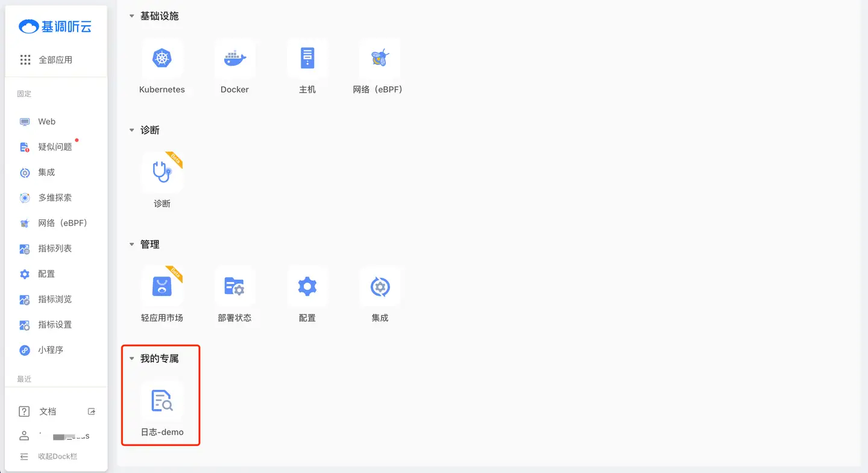Go to 多维探索 in sidebar
Image resolution: width=868 pixels, height=473 pixels.
(54, 198)
